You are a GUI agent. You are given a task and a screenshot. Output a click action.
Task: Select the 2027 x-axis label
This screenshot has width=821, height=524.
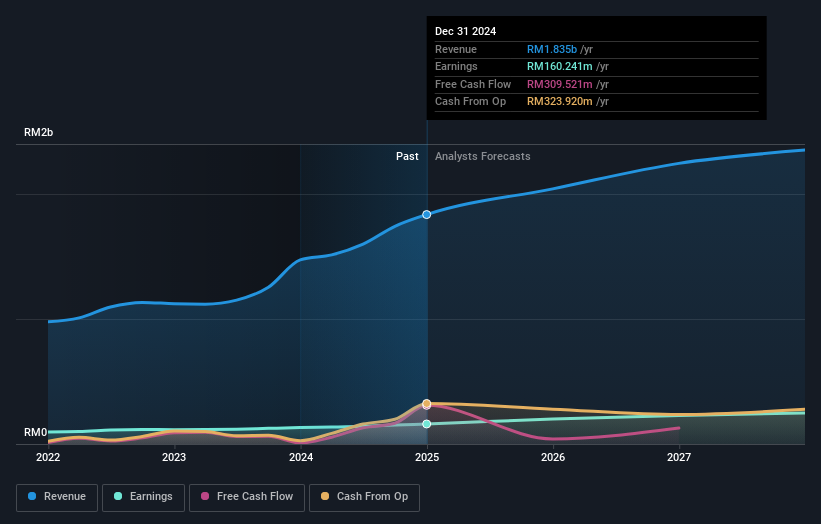click(679, 457)
